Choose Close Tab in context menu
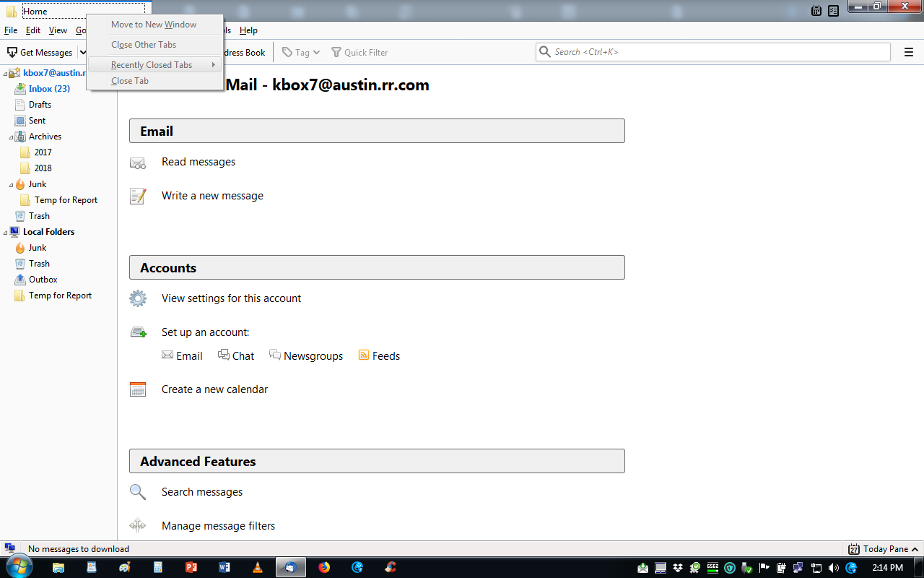Image resolution: width=924 pixels, height=578 pixels. [x=155, y=81]
